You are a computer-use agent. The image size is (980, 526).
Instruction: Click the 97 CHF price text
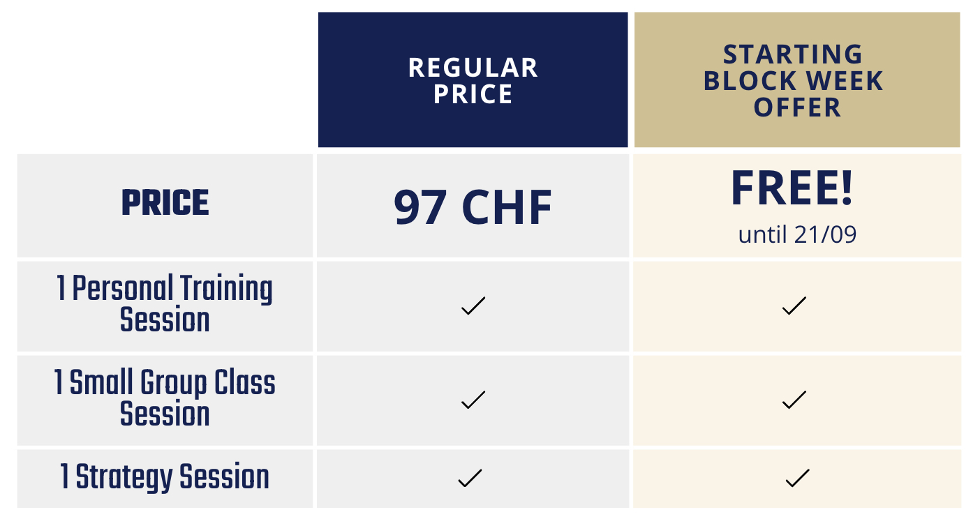coord(473,208)
